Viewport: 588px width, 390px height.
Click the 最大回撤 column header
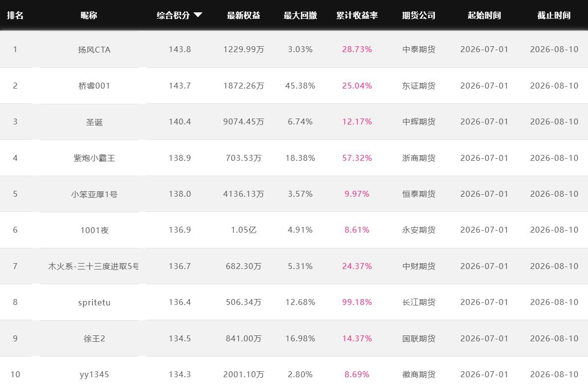[x=300, y=15]
